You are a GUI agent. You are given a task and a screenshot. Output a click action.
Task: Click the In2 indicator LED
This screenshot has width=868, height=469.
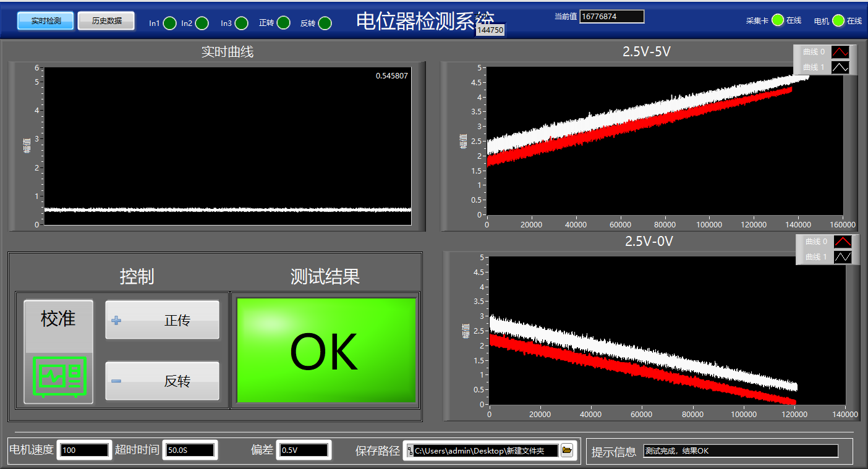(202, 23)
